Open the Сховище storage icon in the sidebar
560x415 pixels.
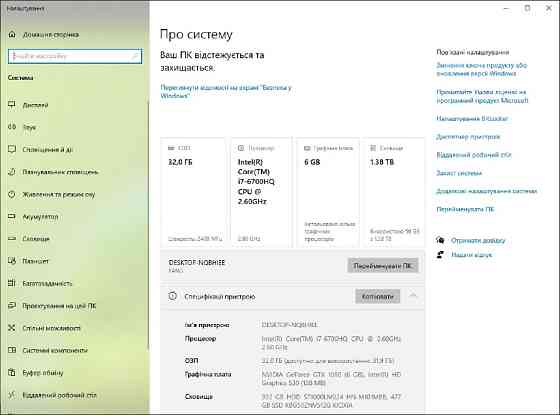point(12,238)
